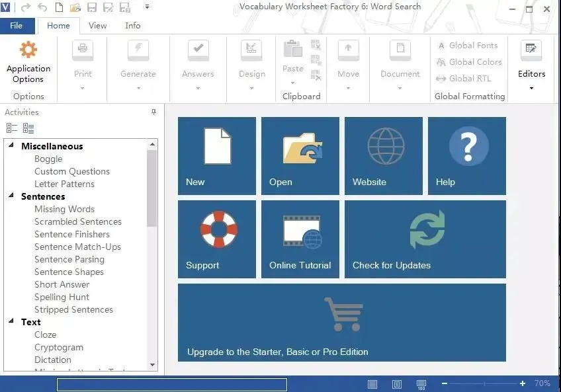Switch to the Home tab
The image size is (561, 392).
point(58,26)
